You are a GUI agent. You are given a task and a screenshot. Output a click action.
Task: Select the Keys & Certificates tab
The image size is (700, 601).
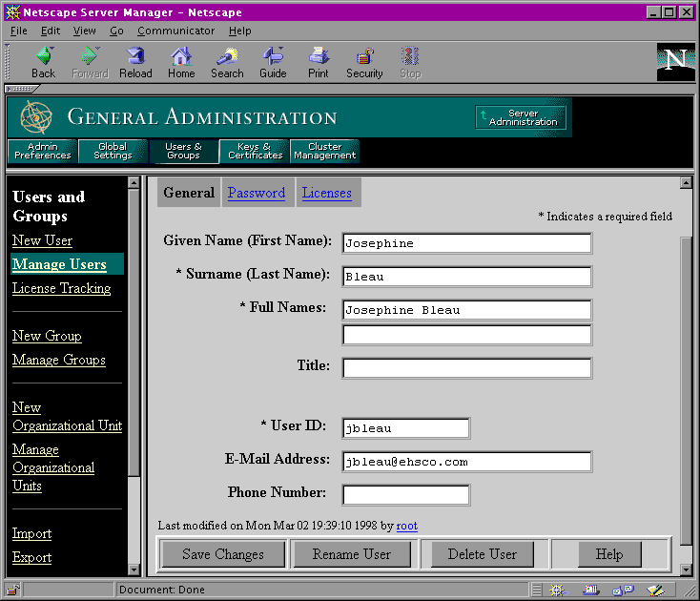[254, 152]
